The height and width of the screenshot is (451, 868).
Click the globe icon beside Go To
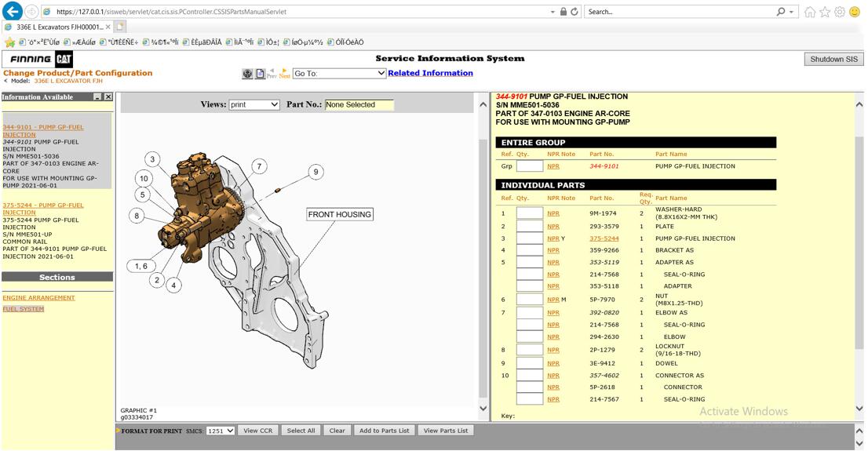coord(247,74)
